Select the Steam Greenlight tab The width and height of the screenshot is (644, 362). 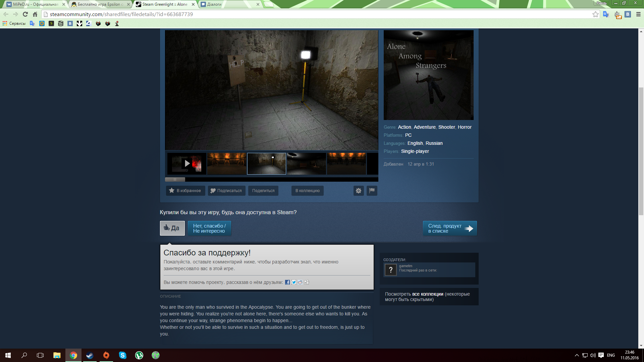[x=165, y=4]
